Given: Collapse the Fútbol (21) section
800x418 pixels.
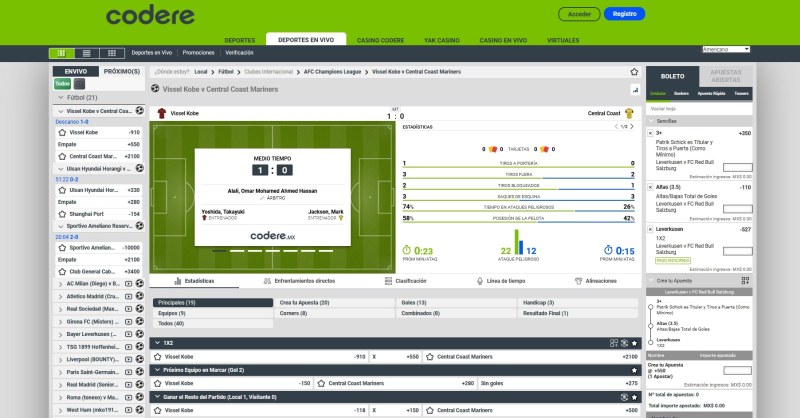Looking at the screenshot, I should click(x=61, y=97).
